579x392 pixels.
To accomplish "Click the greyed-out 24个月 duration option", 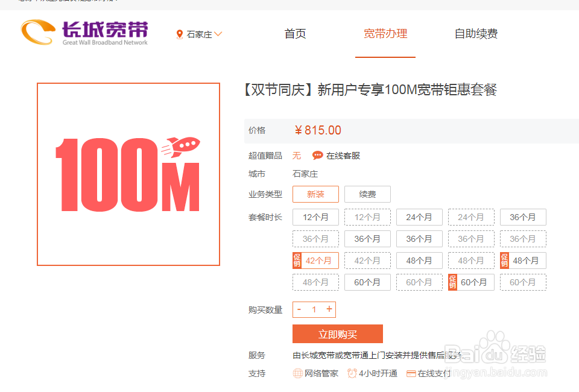I will tap(471, 217).
